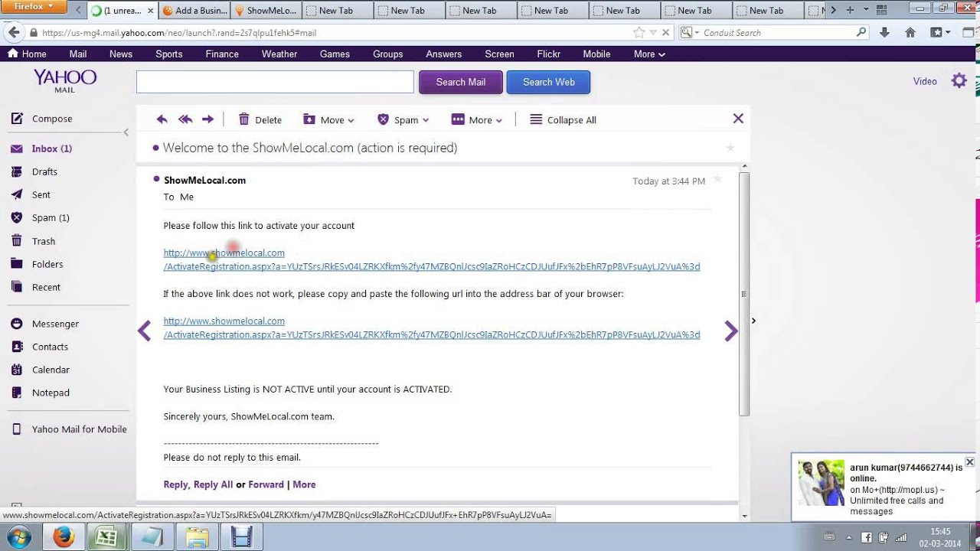Click the Yahoo Mail logo

(x=65, y=80)
